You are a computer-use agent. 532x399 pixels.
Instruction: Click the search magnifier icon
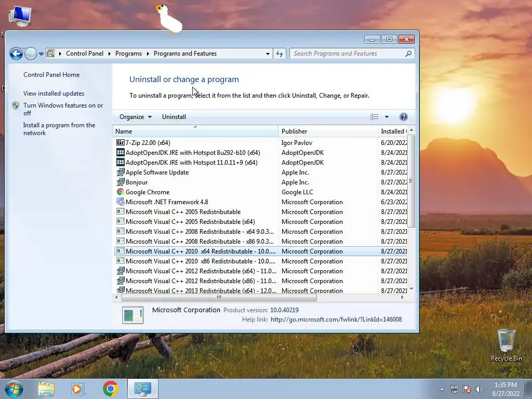(x=408, y=54)
